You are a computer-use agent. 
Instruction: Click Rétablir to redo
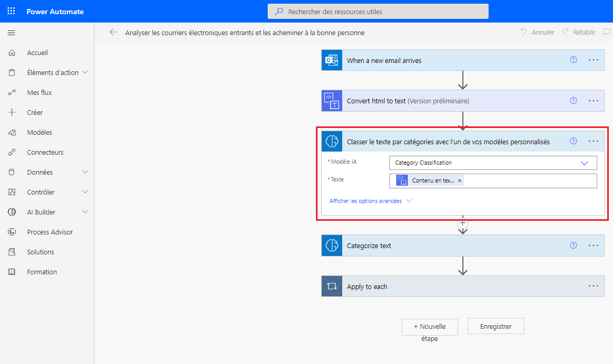coord(579,32)
